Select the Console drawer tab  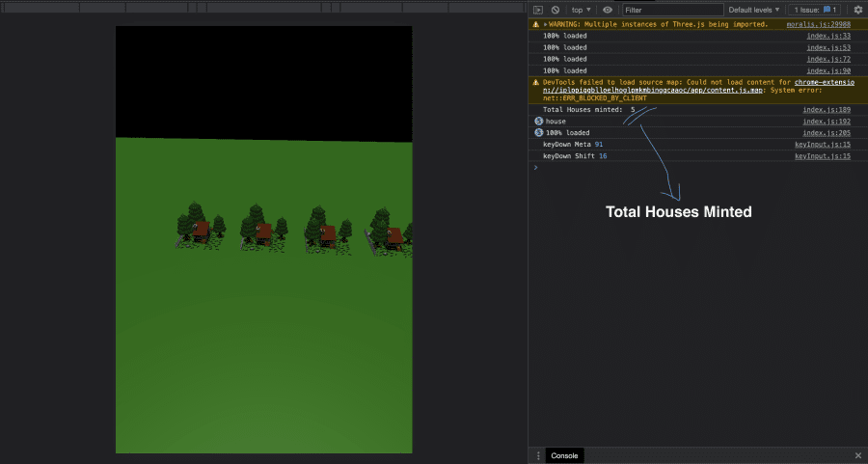point(564,455)
